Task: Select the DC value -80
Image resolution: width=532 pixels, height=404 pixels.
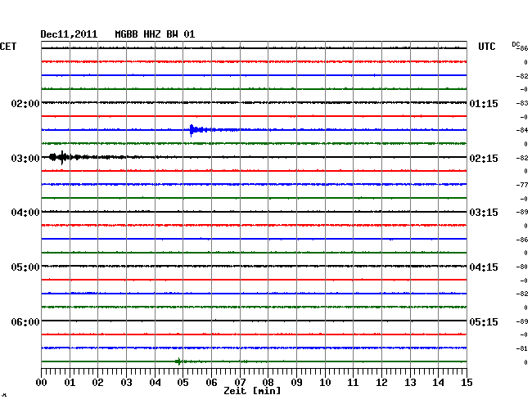Action: 522,267
